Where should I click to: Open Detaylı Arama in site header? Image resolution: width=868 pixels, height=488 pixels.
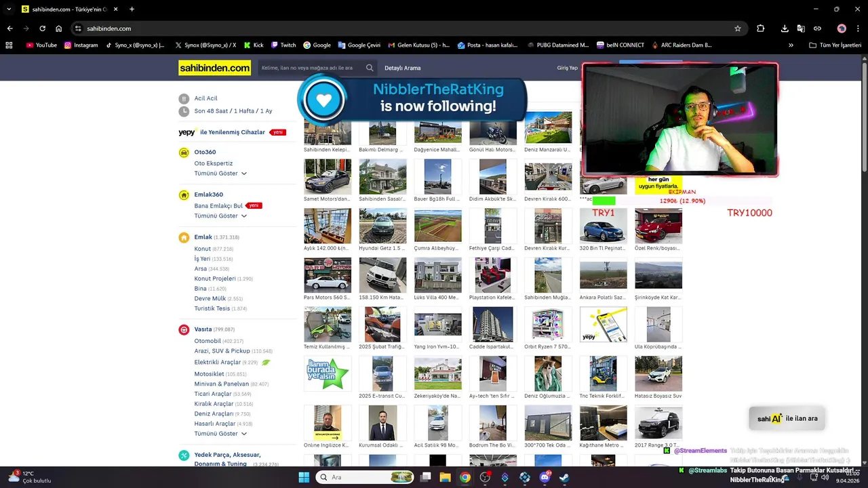pos(403,68)
